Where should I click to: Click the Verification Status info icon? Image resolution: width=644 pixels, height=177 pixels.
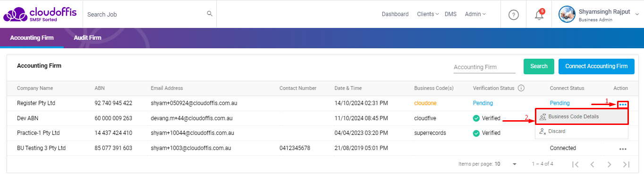521,88
